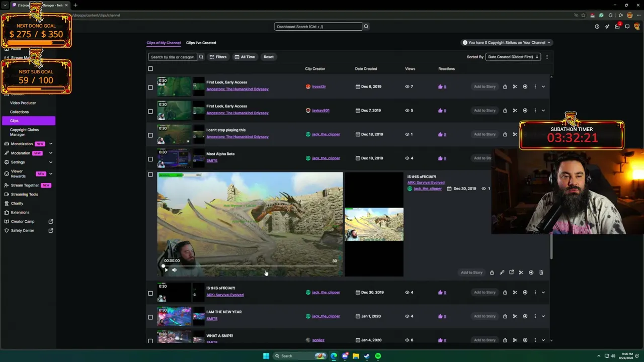This screenshot has height=362, width=644.
Task: Click scissors icon on jaykay801's clip
Action: [515, 110]
